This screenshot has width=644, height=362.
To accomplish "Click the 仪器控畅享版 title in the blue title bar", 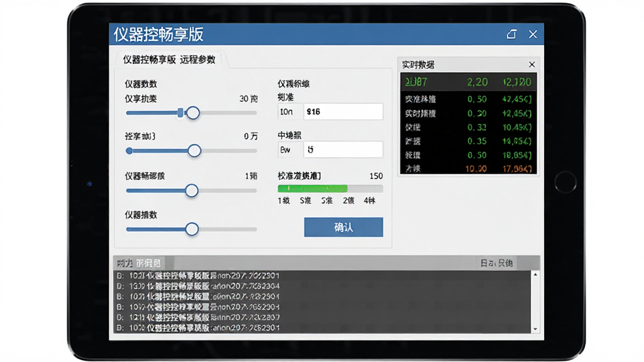I will pos(158,35).
